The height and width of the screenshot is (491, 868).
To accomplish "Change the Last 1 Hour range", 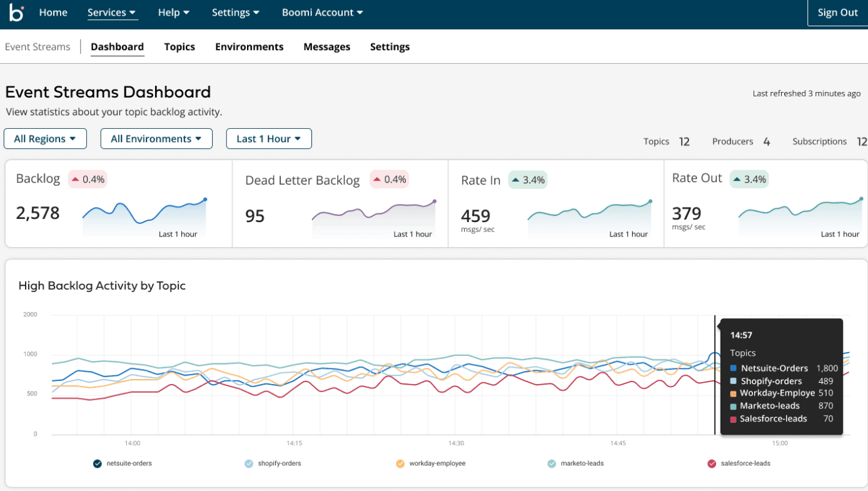I will (x=269, y=139).
